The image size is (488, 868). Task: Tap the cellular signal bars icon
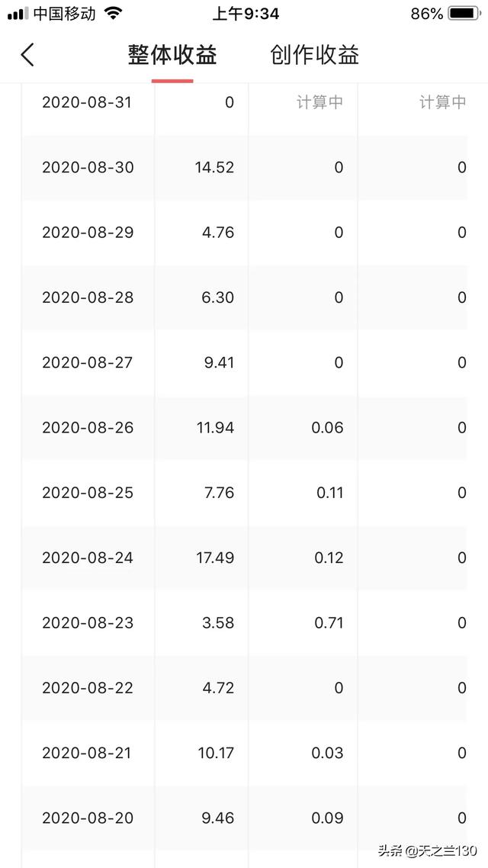pos(18,14)
